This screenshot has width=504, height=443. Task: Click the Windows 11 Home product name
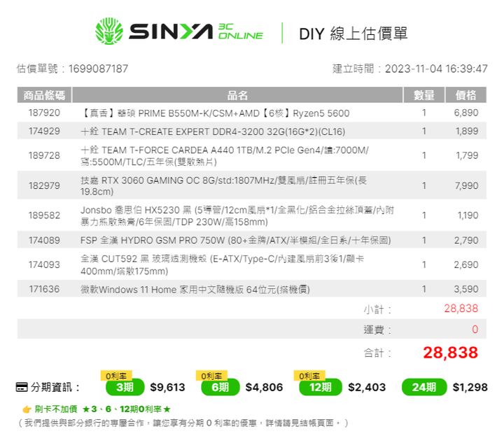click(x=195, y=290)
